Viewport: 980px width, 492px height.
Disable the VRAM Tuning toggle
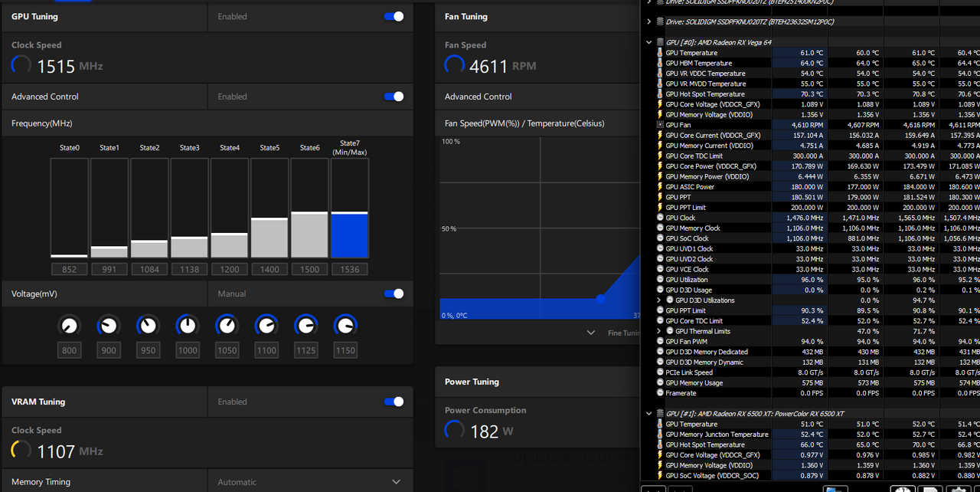(394, 402)
